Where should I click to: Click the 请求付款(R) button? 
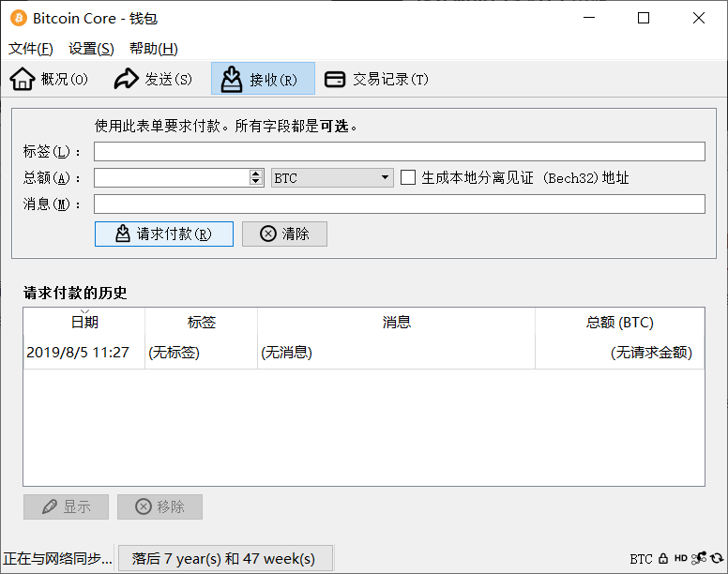pos(164,234)
